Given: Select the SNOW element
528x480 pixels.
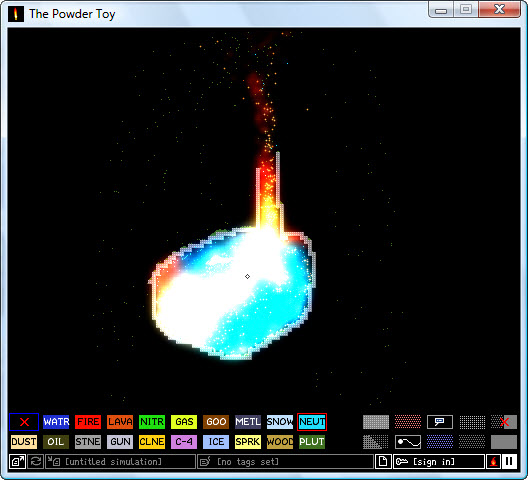Looking at the screenshot, I should [280, 422].
